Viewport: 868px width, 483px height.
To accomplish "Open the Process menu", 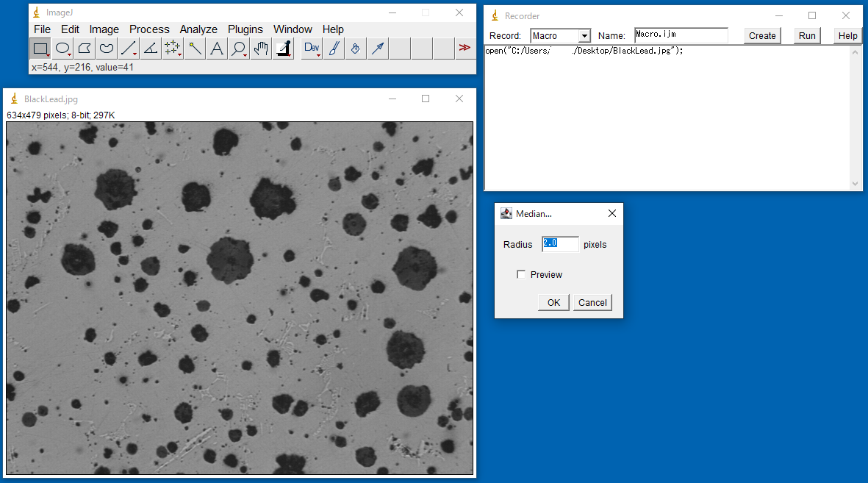I will [149, 29].
